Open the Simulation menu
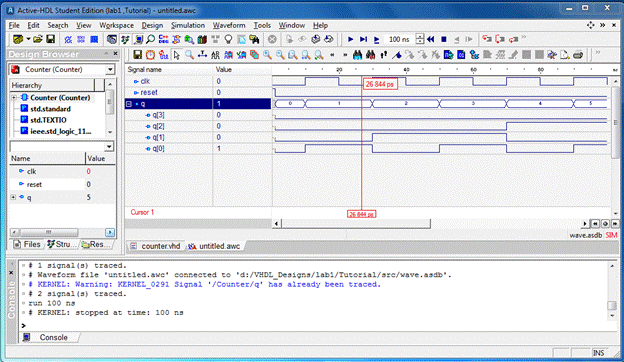 point(188,25)
